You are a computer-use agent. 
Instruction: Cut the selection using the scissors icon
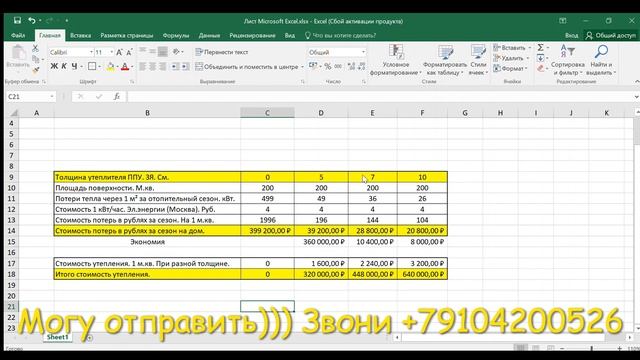[36, 49]
